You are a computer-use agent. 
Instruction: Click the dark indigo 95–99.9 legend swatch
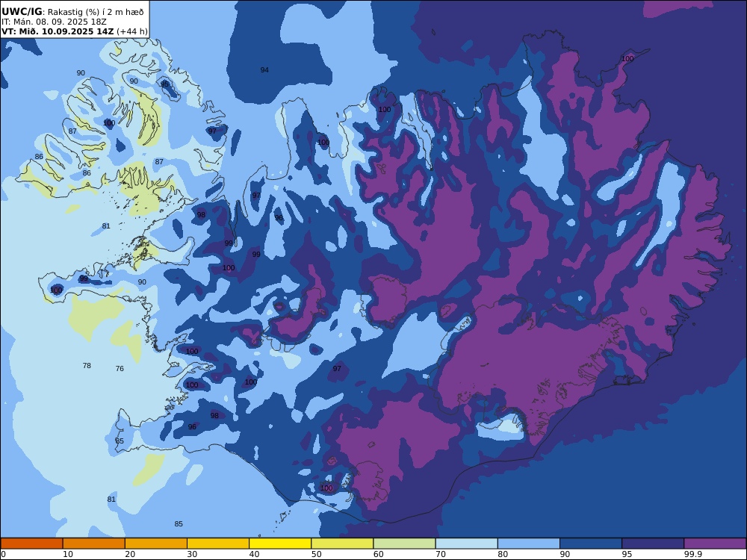pyautogui.click(x=653, y=544)
